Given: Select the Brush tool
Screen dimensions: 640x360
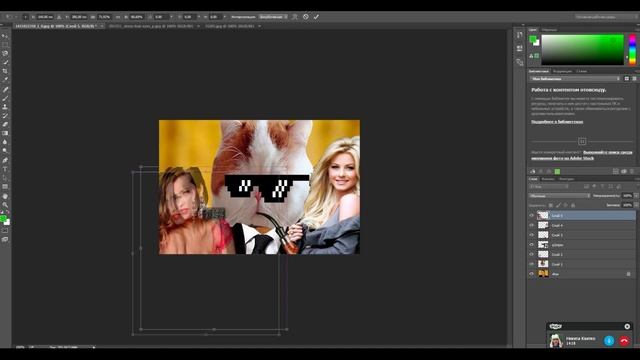Looking at the screenshot, I should pos(5,98).
